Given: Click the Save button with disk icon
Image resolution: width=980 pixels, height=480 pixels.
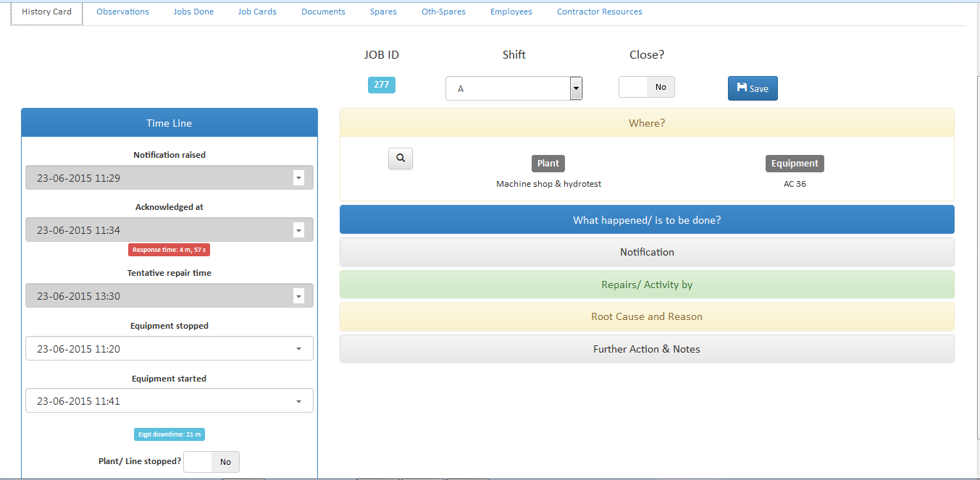Looking at the screenshot, I should 753,88.
